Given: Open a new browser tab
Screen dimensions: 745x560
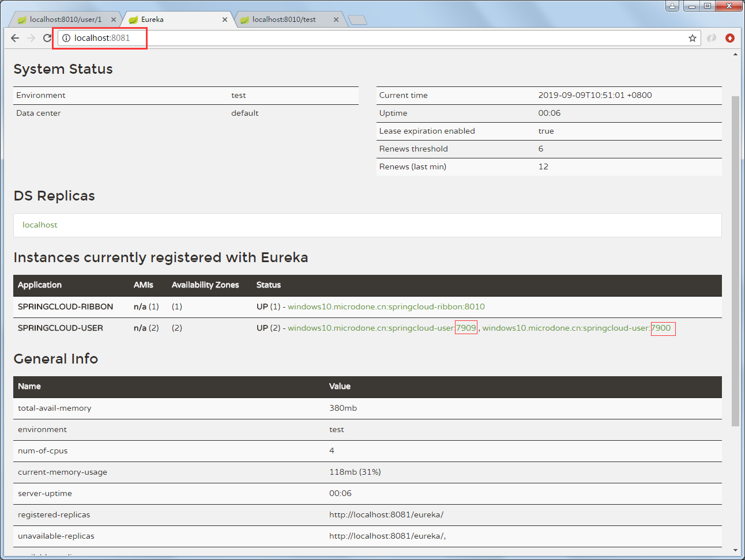Looking at the screenshot, I should coord(358,20).
